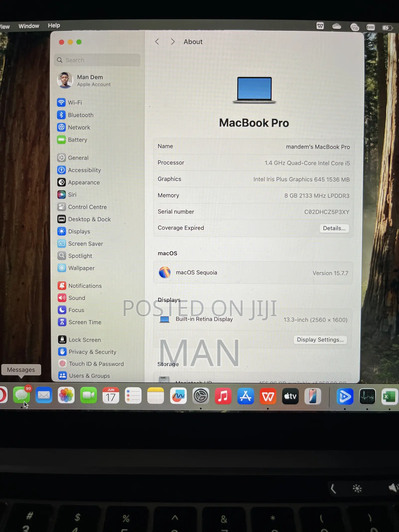Viewport: 399px width, 532px height.
Task: Open the Help menu
Action: point(54,25)
